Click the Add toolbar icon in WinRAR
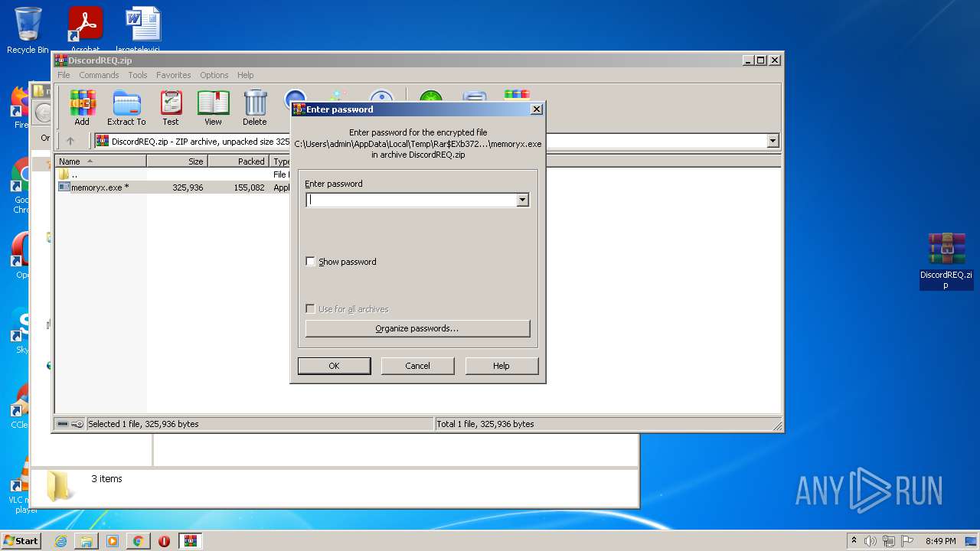 tap(82, 107)
